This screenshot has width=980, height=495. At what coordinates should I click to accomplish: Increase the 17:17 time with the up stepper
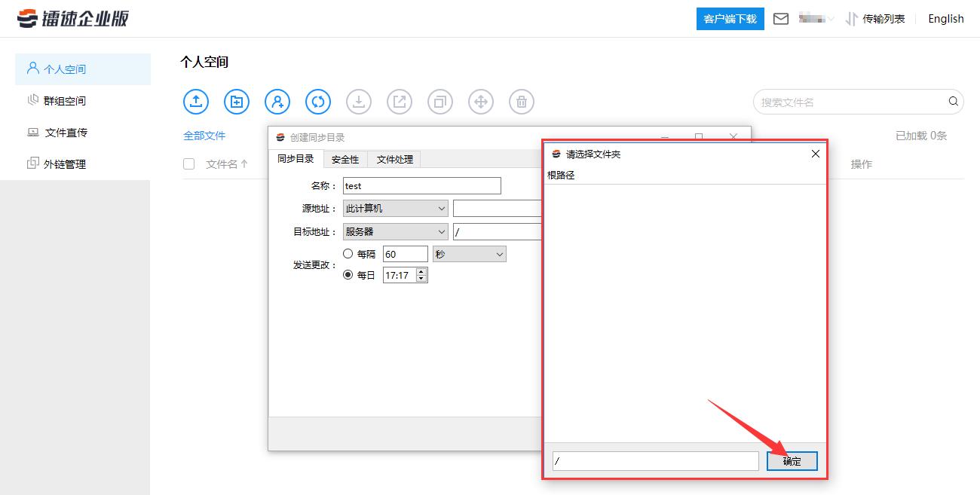(421, 272)
